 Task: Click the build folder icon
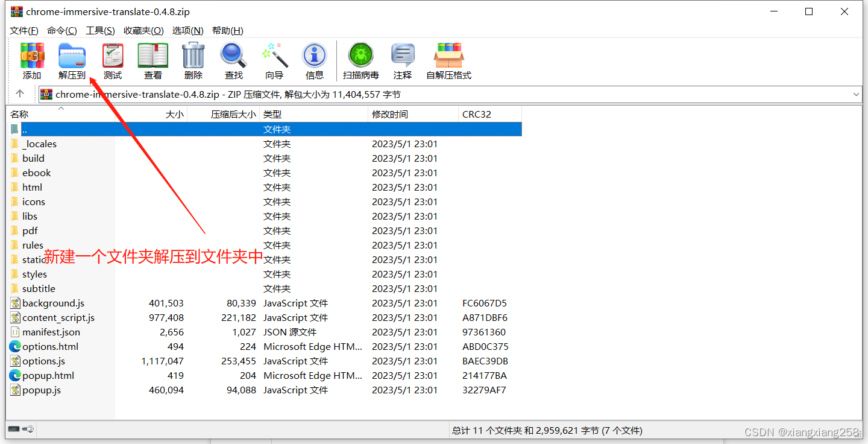pyautogui.click(x=15, y=159)
